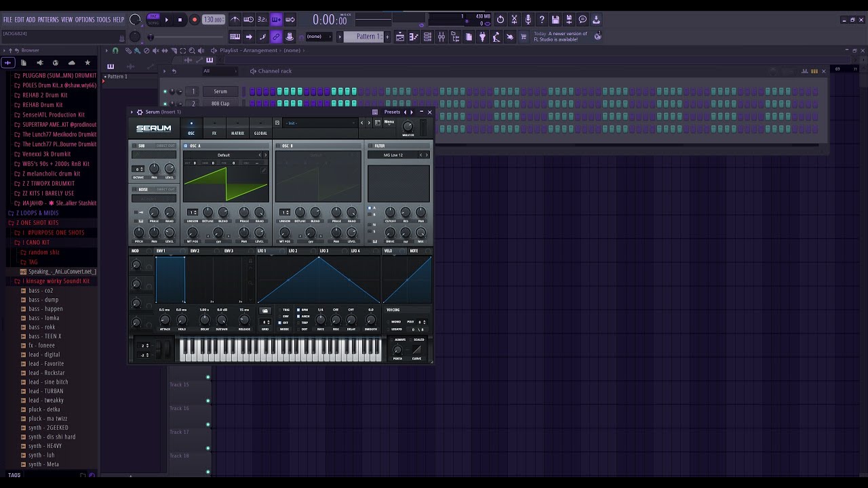The width and height of the screenshot is (868, 488).
Task: Click the undo history icon
Action: pyautogui.click(x=500, y=20)
